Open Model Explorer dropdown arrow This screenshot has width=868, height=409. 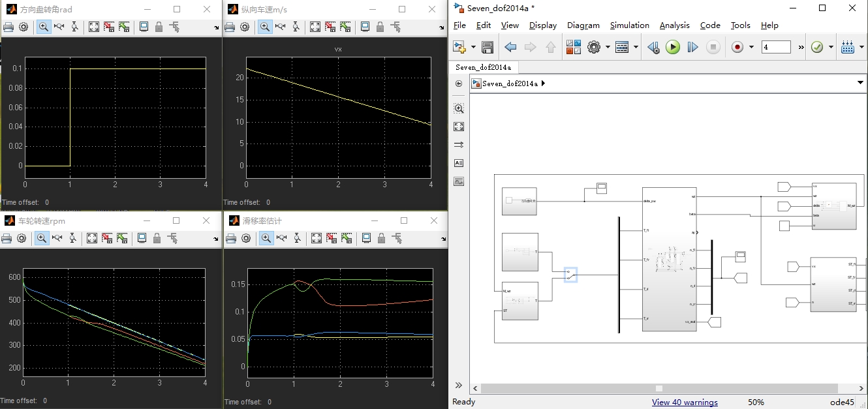636,47
